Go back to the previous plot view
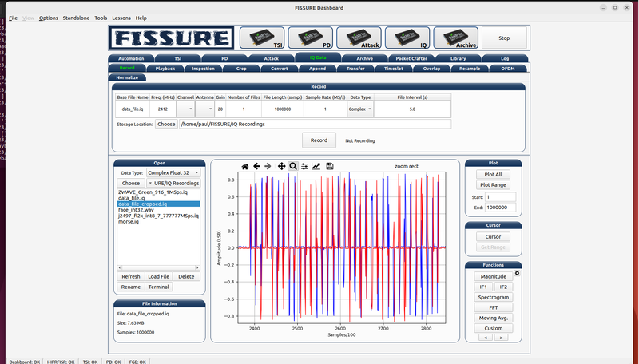Image resolution: width=639 pixels, height=364 pixels. coord(256,166)
